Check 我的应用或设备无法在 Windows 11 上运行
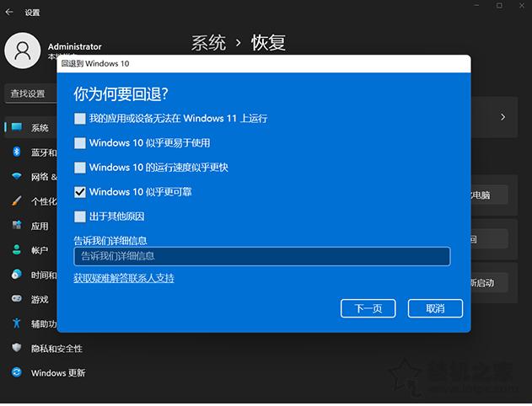Viewport: 532px width, 406px height. (80, 119)
